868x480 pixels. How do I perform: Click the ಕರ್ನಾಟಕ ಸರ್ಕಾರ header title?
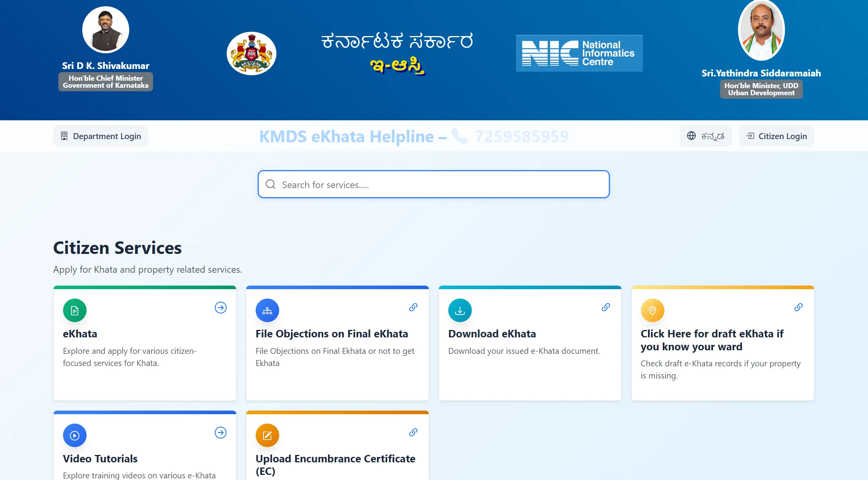click(397, 41)
